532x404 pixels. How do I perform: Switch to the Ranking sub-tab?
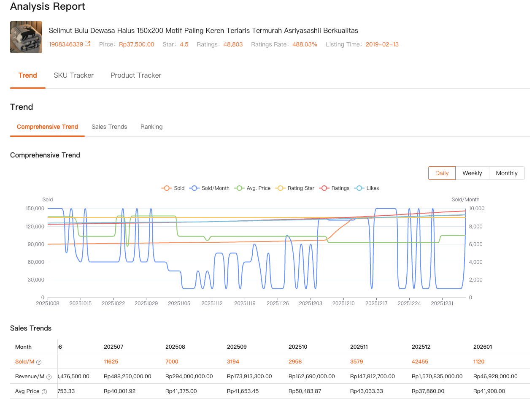point(151,127)
